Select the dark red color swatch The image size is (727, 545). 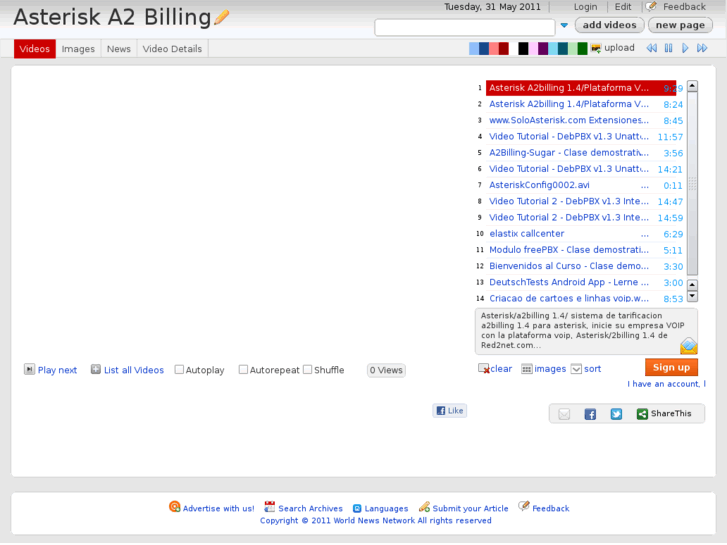pos(504,49)
